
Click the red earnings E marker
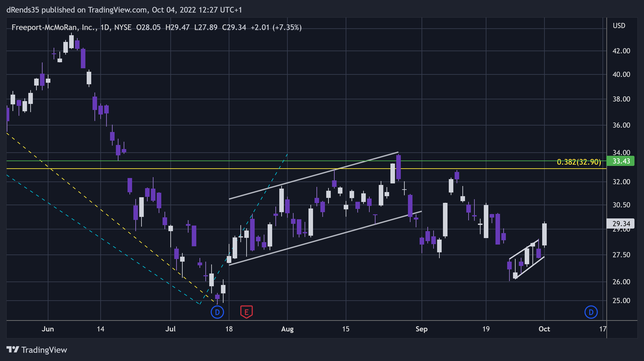coord(246,312)
